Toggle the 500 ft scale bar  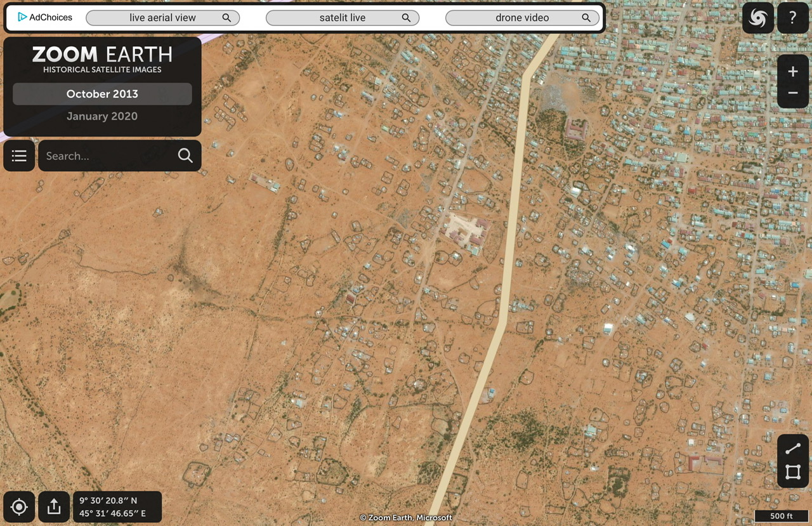tap(781, 516)
